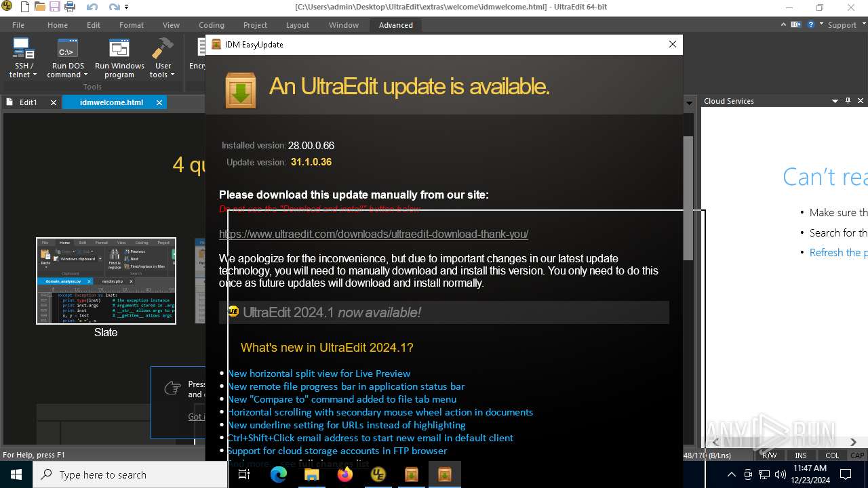Click the Redo arrow icon in title bar

coord(114,7)
